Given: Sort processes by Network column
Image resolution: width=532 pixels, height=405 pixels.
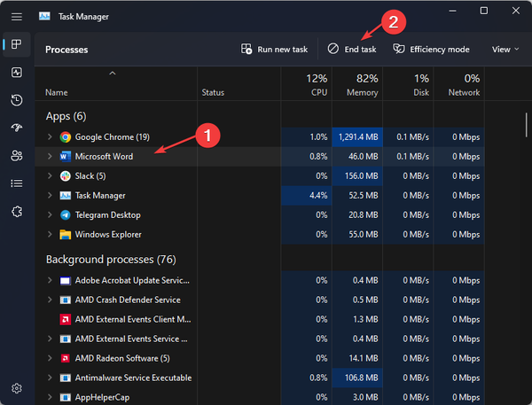Looking at the screenshot, I should (459, 85).
